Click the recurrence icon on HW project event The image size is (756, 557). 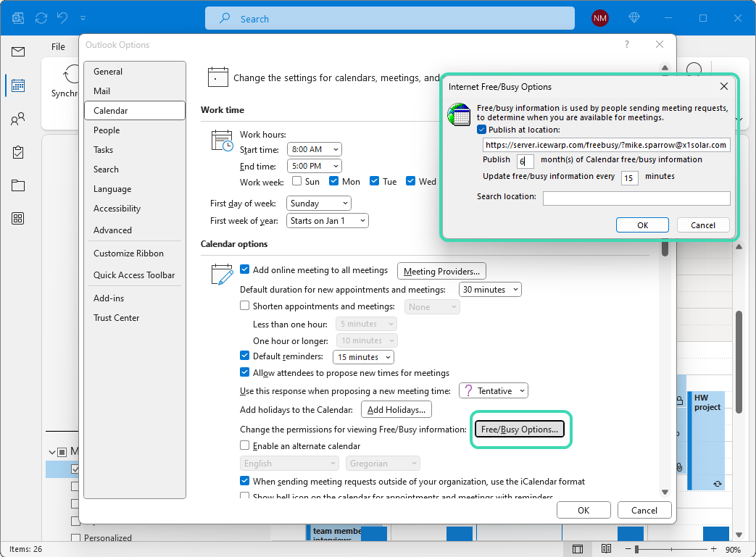(x=718, y=484)
